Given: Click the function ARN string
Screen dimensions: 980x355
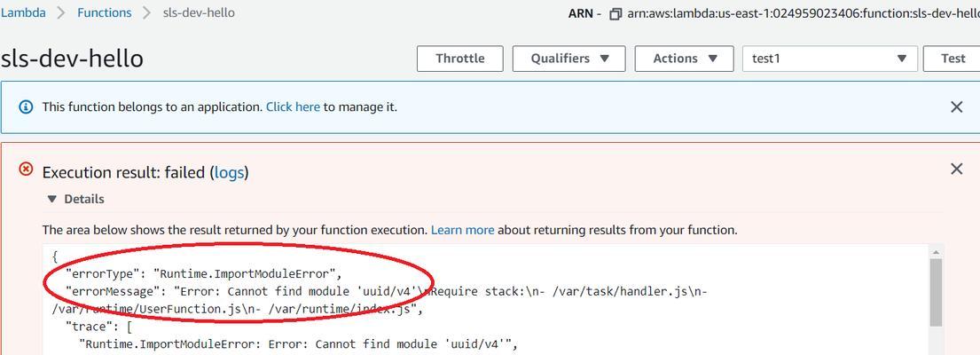Looking at the screenshot, I should coord(804,13).
